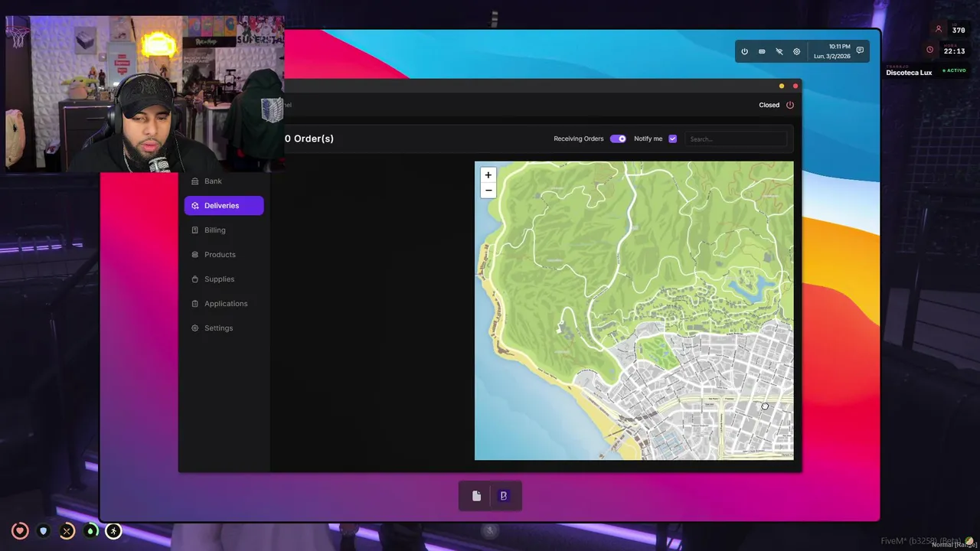Viewport: 980px width, 551px height.
Task: Toggle the Receiving Orders switch
Action: coord(618,139)
